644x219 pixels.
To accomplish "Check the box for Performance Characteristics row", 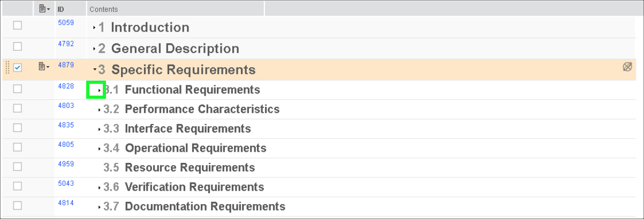I will point(18,108).
